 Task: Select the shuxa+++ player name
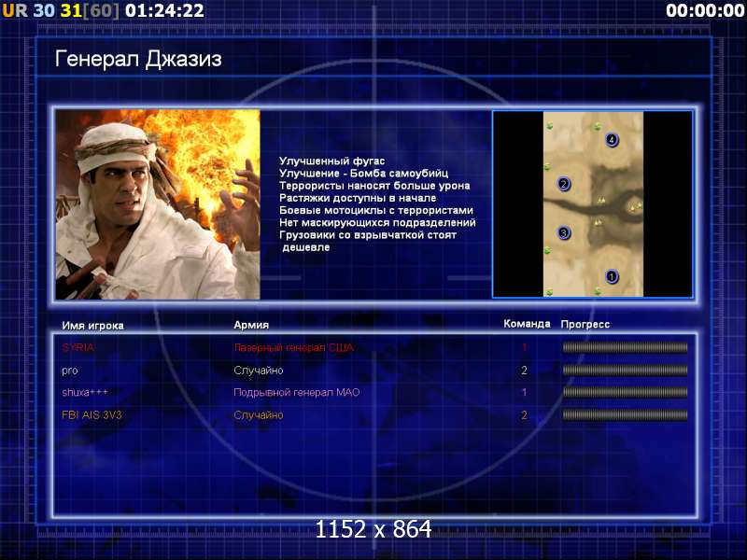85,392
